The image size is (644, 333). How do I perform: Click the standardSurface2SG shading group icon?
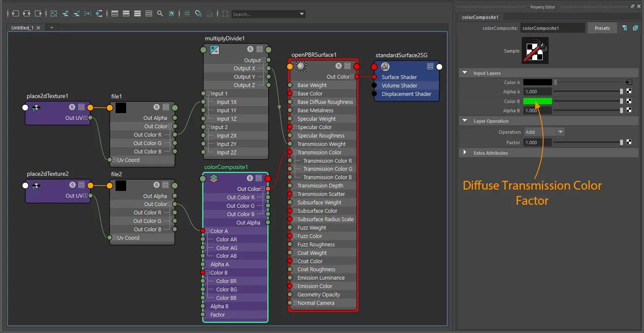tap(385, 66)
